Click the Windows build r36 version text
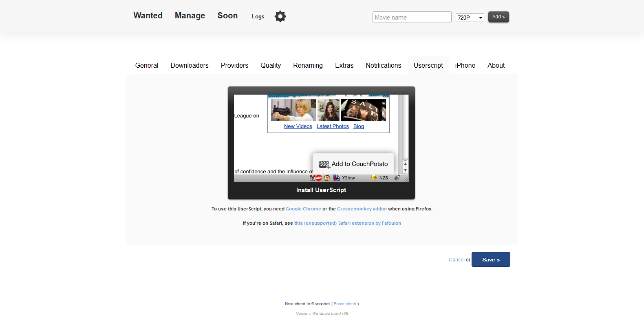Viewport: 644px width, 323px height. click(x=330, y=314)
